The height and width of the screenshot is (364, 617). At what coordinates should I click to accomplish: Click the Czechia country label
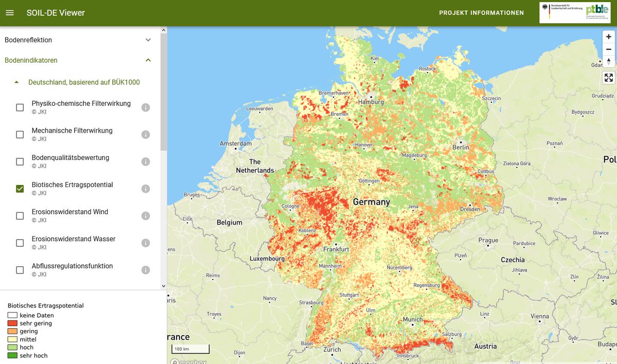[513, 260]
